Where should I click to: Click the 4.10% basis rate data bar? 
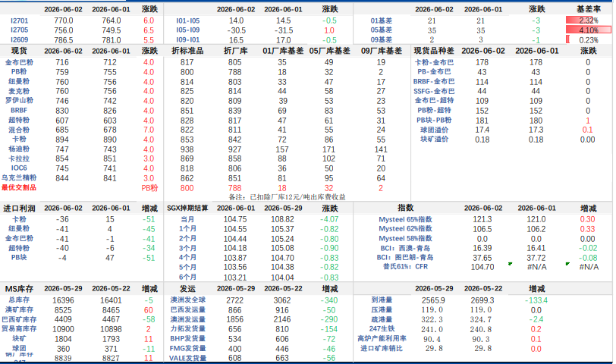point(589,30)
